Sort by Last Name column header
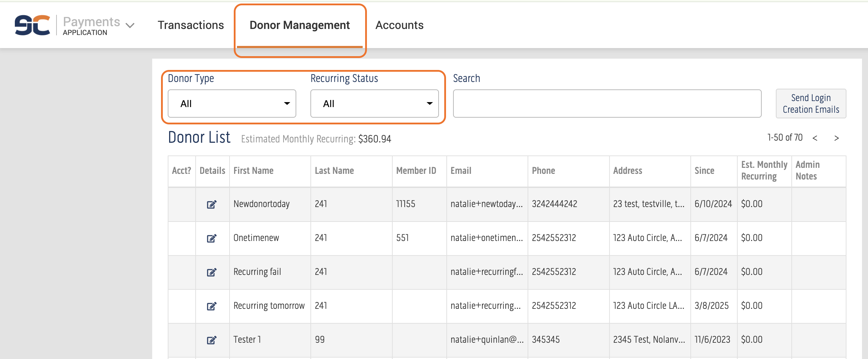Viewport: 868px width, 359px height. 334,171
